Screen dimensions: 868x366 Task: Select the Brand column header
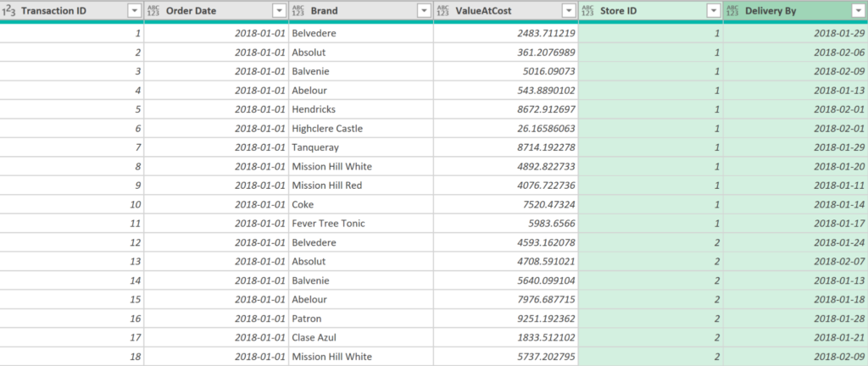(361, 10)
